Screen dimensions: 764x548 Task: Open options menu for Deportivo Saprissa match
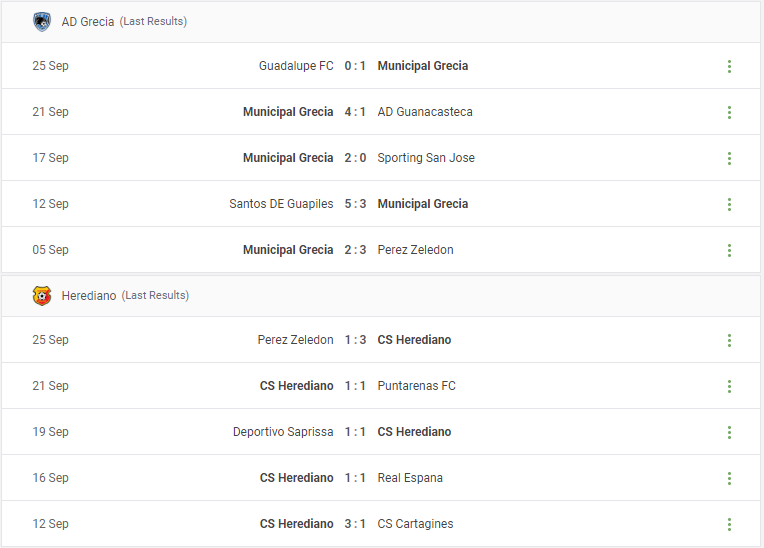click(x=729, y=432)
